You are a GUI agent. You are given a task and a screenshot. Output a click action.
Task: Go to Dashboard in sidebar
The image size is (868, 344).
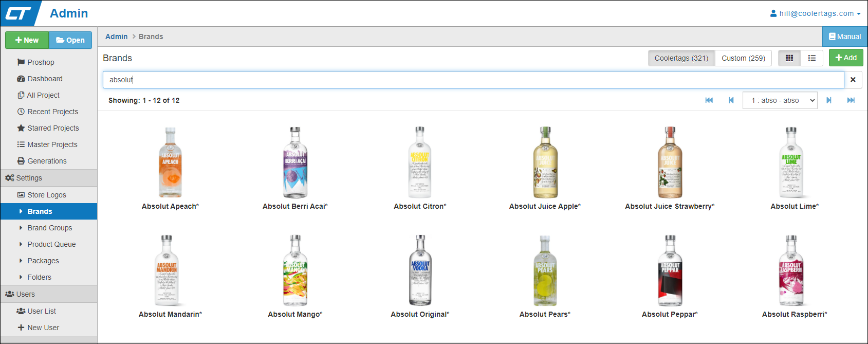click(x=45, y=79)
